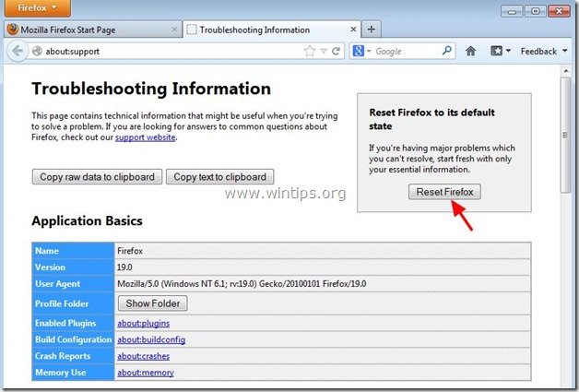Switch to Mozilla Firefox Start Page tab
The width and height of the screenshot is (579, 392).
coord(93,30)
